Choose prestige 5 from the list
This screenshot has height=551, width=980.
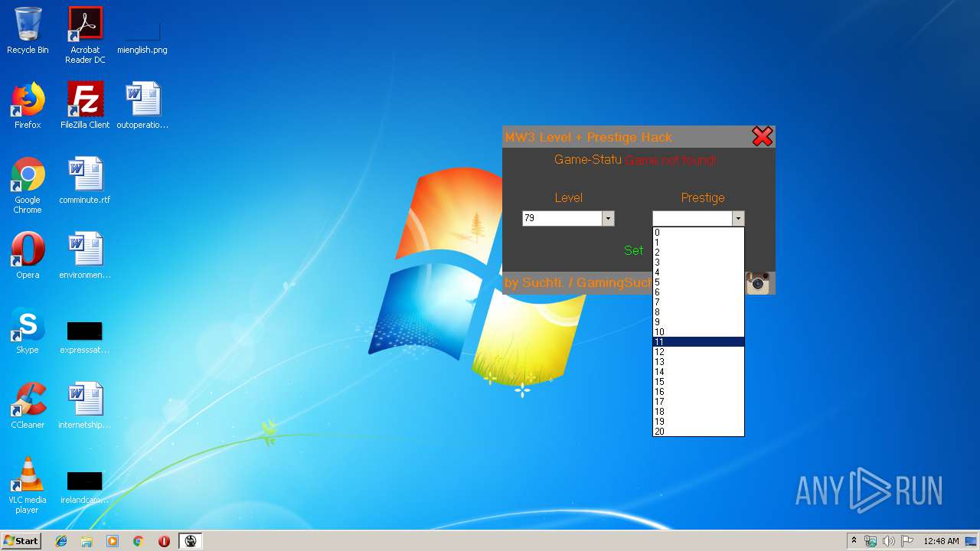pyautogui.click(x=698, y=282)
